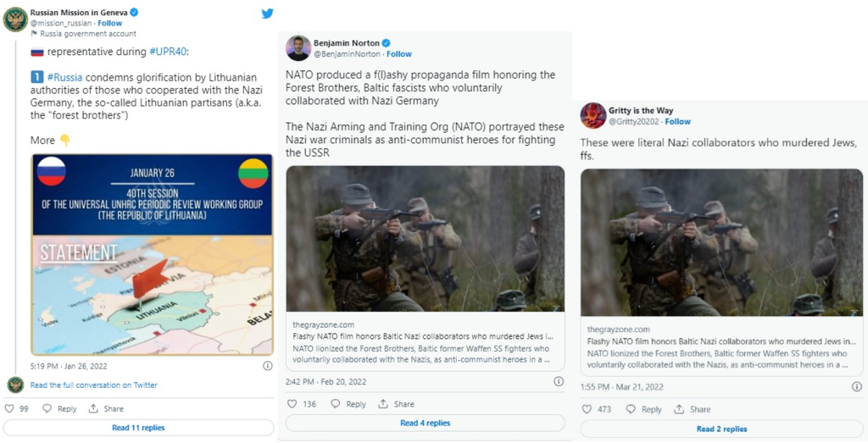Expand Read 2 replies
This screenshot has width=868, height=443.
[721, 429]
